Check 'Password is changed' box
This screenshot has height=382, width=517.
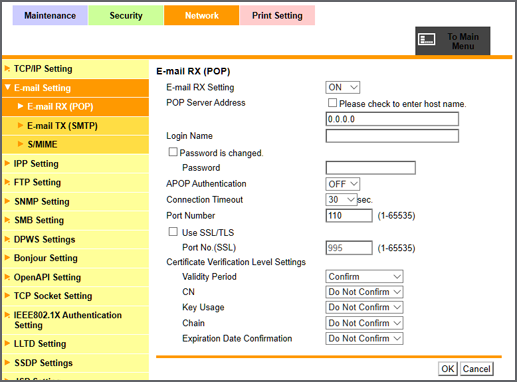click(x=173, y=152)
